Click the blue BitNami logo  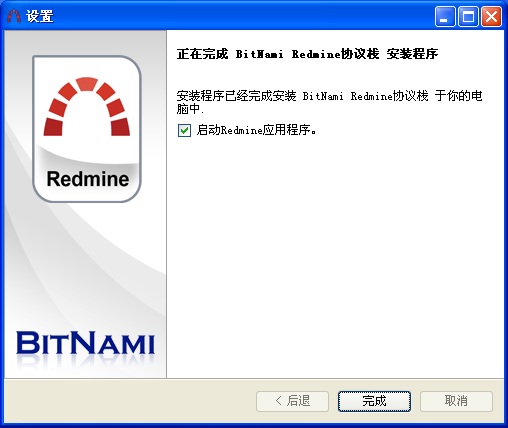point(86,343)
